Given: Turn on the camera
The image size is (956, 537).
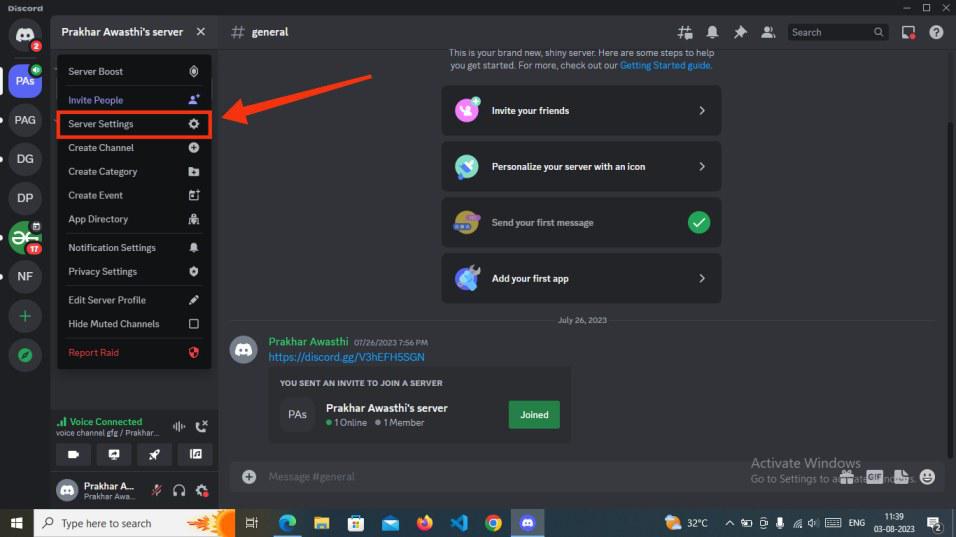Looking at the screenshot, I should pos(73,454).
